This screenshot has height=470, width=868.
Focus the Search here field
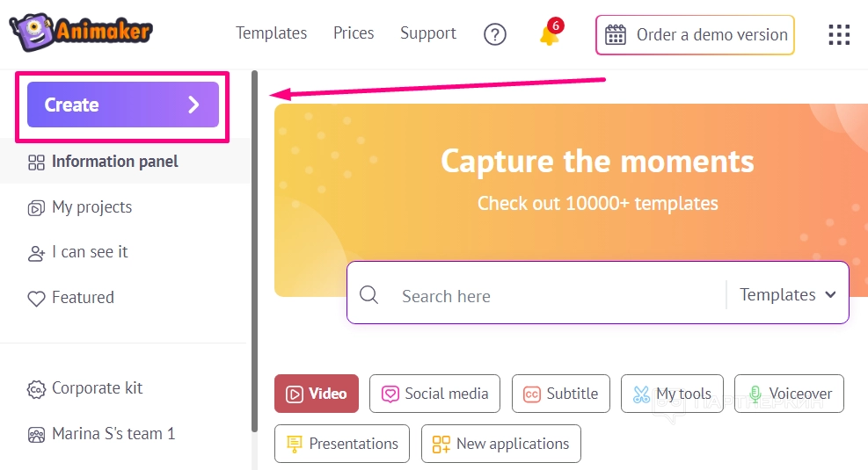(x=554, y=296)
